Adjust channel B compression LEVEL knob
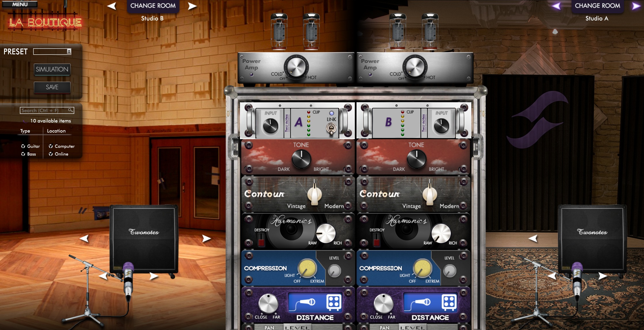The width and height of the screenshot is (644, 330). (449, 271)
